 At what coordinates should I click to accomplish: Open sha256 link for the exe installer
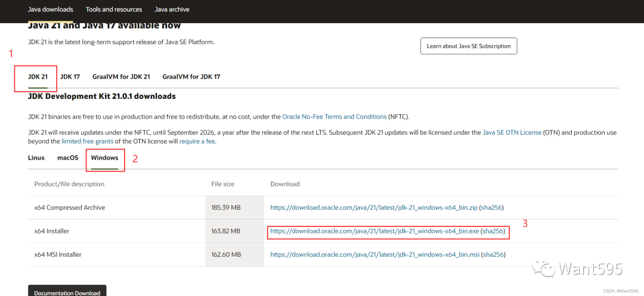pyautogui.click(x=493, y=231)
